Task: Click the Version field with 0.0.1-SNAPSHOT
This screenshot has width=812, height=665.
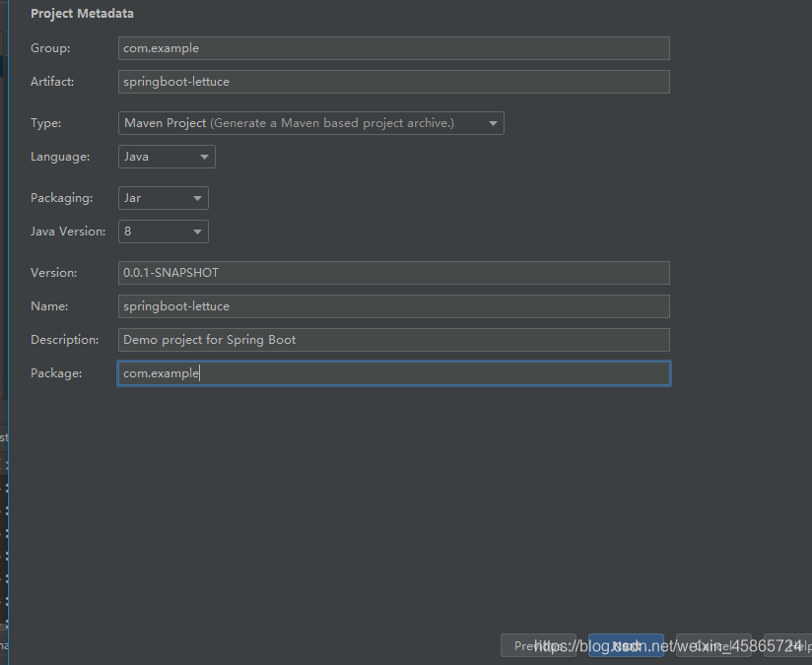Action: [393, 273]
